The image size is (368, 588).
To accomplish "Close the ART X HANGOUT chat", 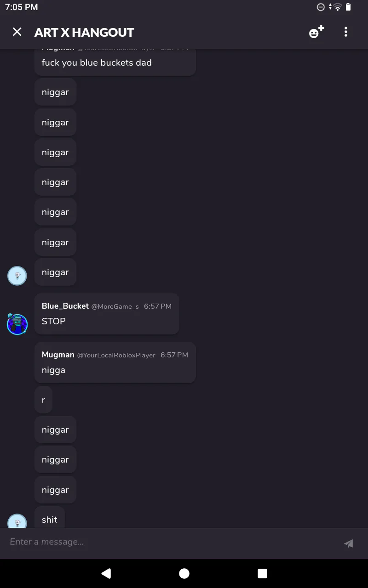I will click(17, 32).
